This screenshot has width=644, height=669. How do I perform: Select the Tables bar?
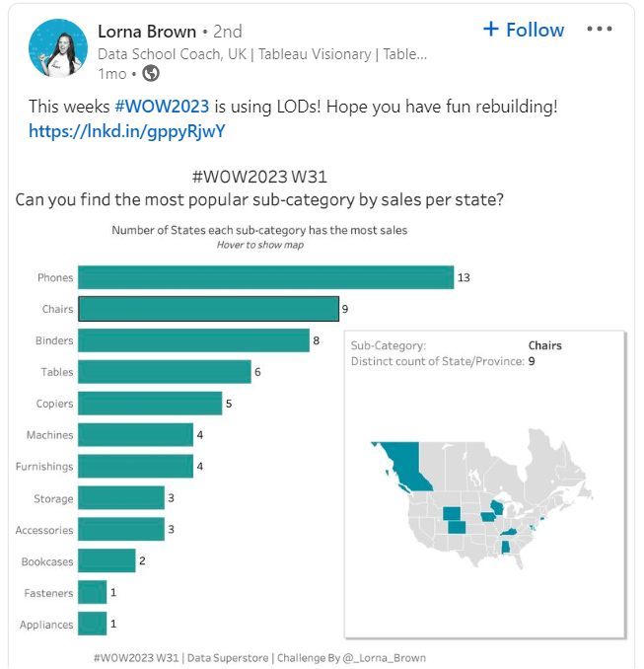pyautogui.click(x=165, y=372)
